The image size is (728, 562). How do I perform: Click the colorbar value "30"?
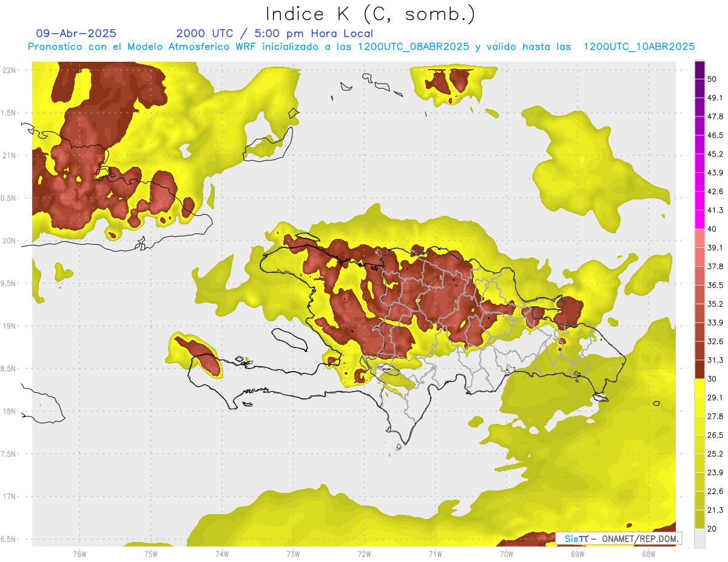coord(712,379)
